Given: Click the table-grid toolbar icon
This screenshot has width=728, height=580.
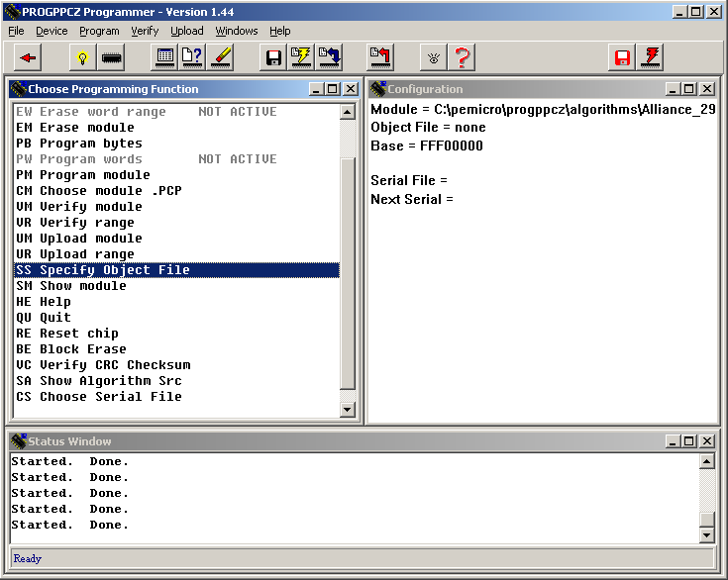Looking at the screenshot, I should tap(164, 57).
